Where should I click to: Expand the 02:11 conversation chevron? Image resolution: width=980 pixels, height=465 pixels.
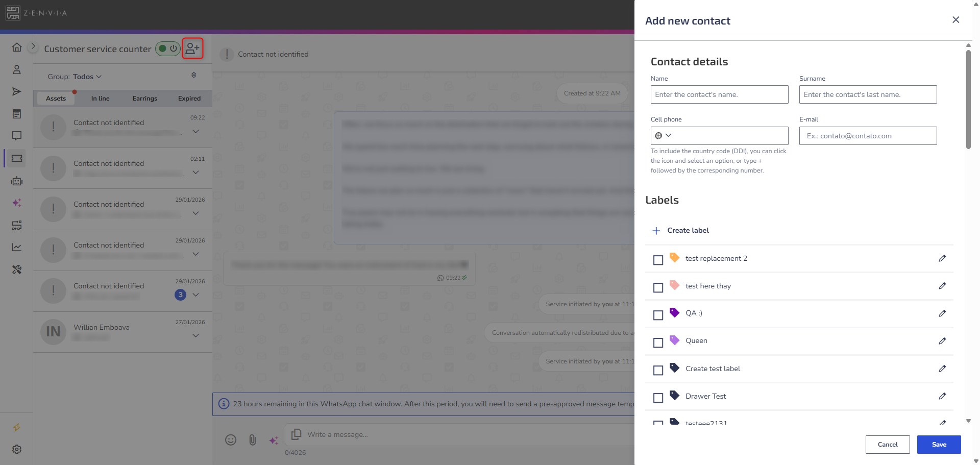tap(195, 172)
